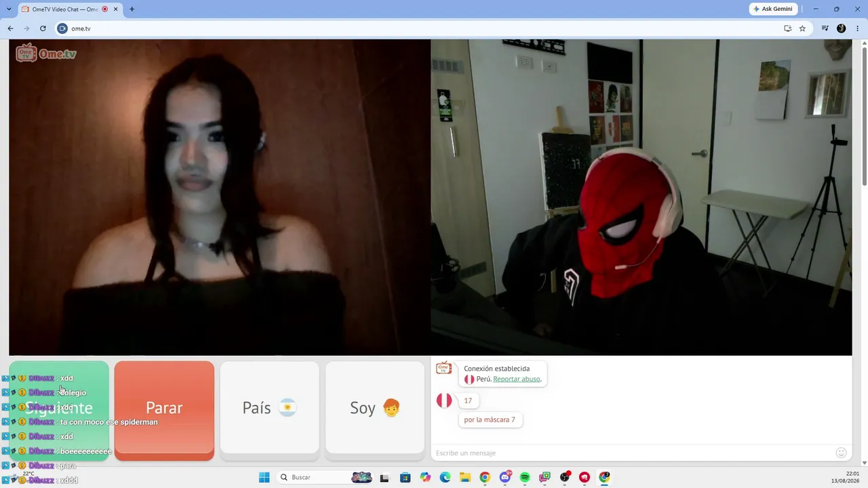Follow the Reportar abuso link
The height and width of the screenshot is (488, 868).
[517, 379]
